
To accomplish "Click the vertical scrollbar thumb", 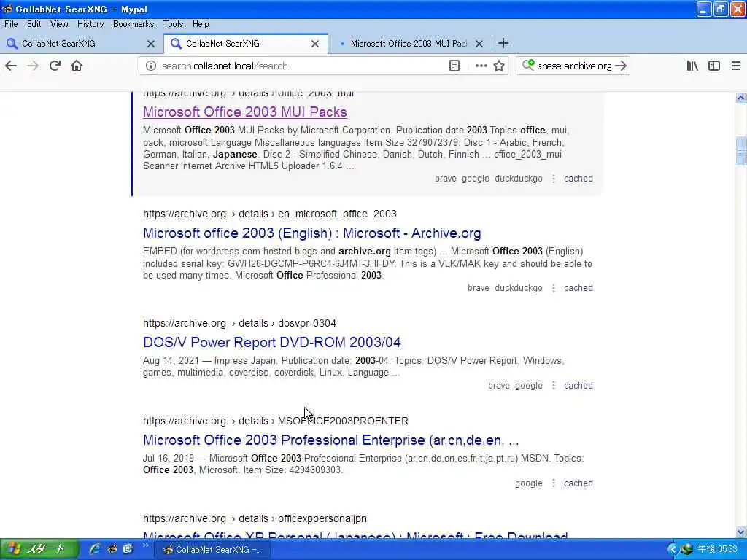I will (x=740, y=152).
